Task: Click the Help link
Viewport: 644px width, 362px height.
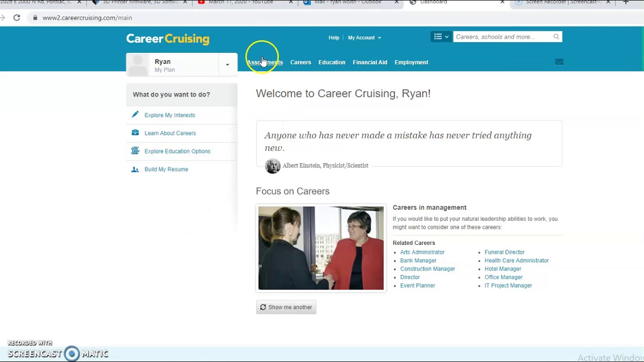Action: pos(334,38)
